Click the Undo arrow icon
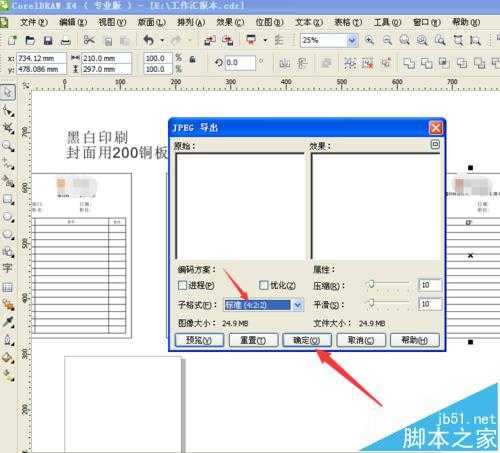This screenshot has width=500, height=453. click(x=149, y=41)
